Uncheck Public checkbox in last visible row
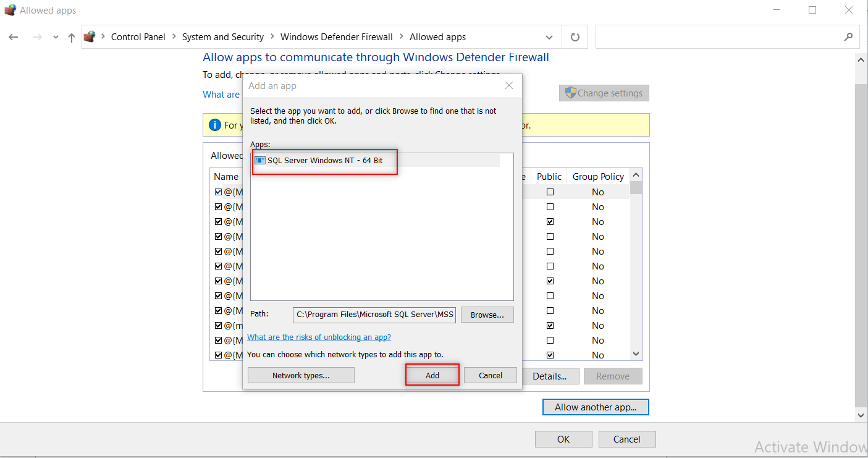This screenshot has width=868, height=458. pos(550,355)
